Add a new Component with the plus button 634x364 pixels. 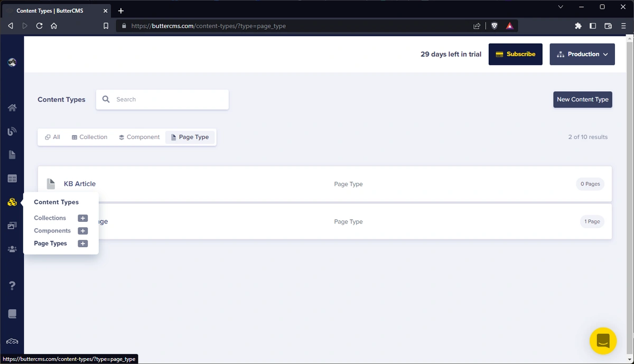click(83, 231)
